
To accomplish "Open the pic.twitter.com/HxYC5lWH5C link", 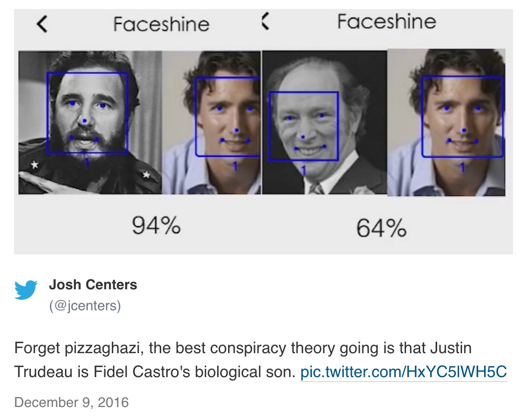I will tap(403, 372).
